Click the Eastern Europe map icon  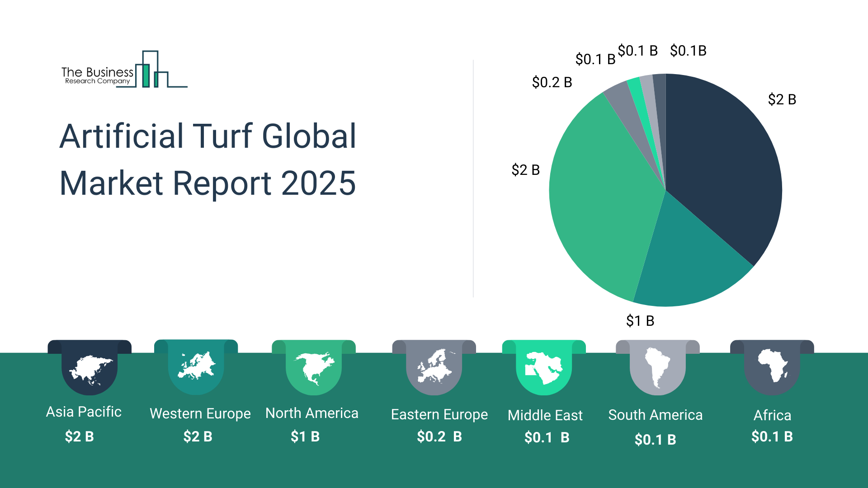click(x=434, y=366)
